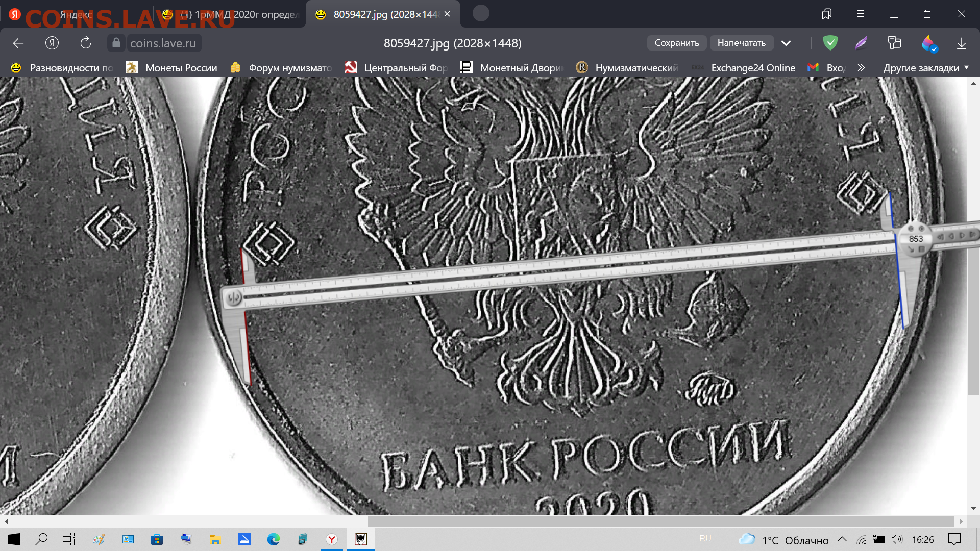Screen dimensions: 980x551
Task: Expand the chevron next to Напечатать
Action: tap(786, 43)
